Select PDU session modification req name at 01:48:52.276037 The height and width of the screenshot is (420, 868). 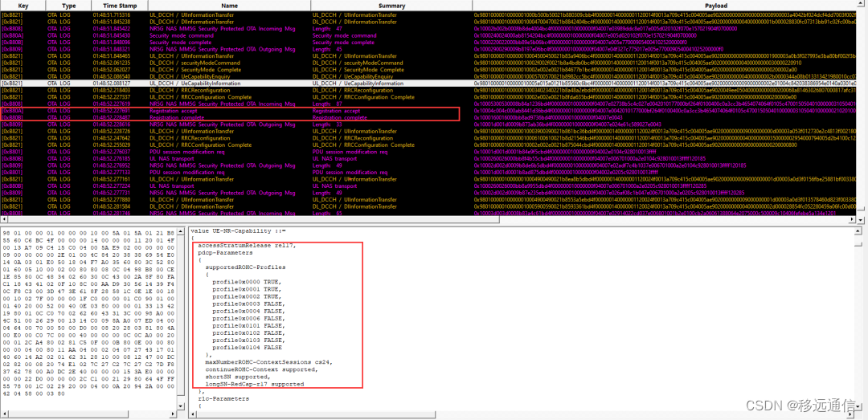tap(187, 152)
